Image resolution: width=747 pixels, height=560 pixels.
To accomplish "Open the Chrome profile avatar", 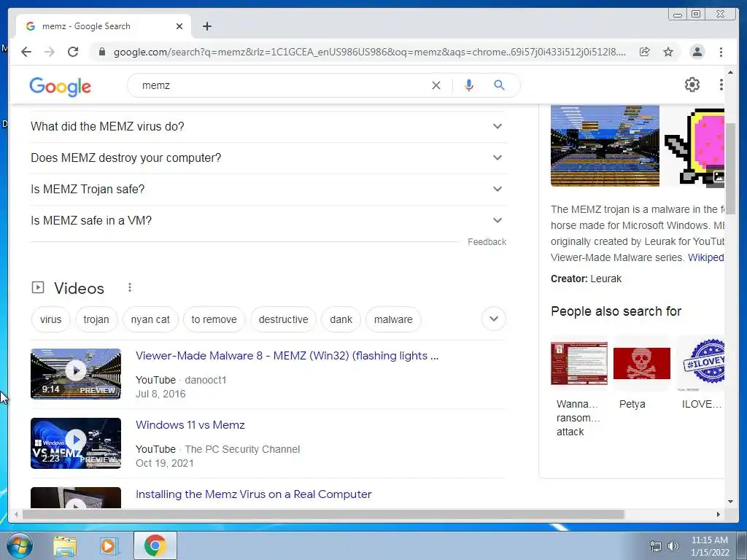I will click(697, 52).
